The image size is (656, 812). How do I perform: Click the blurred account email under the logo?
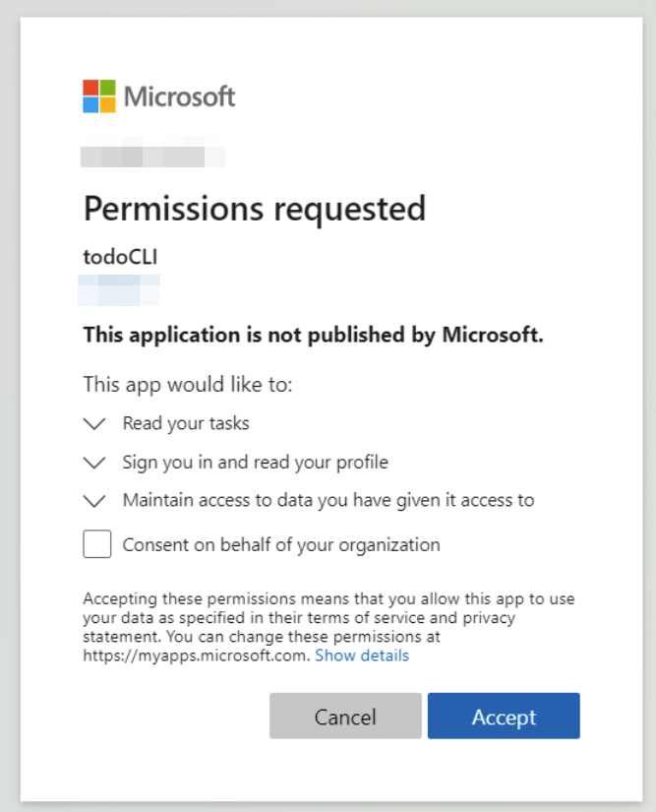(x=152, y=152)
